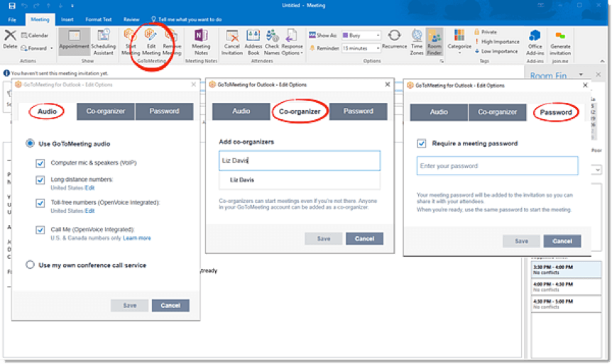
Task: Toggle Computer mic & speakers (VoIP) checkbox
Action: (x=40, y=163)
